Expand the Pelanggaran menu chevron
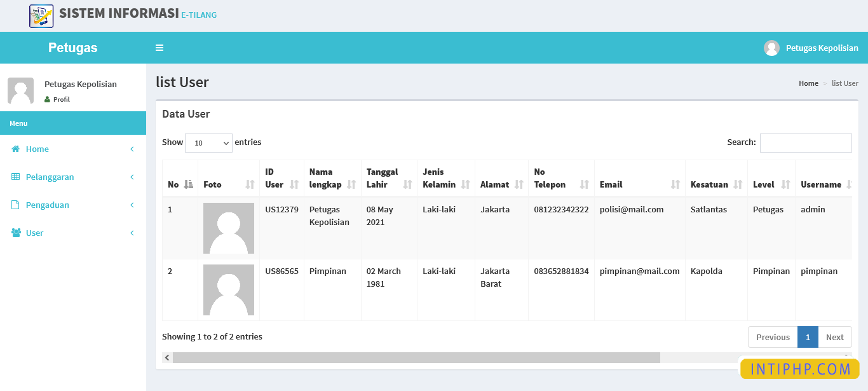Viewport: 868px width, 391px height. point(132,177)
